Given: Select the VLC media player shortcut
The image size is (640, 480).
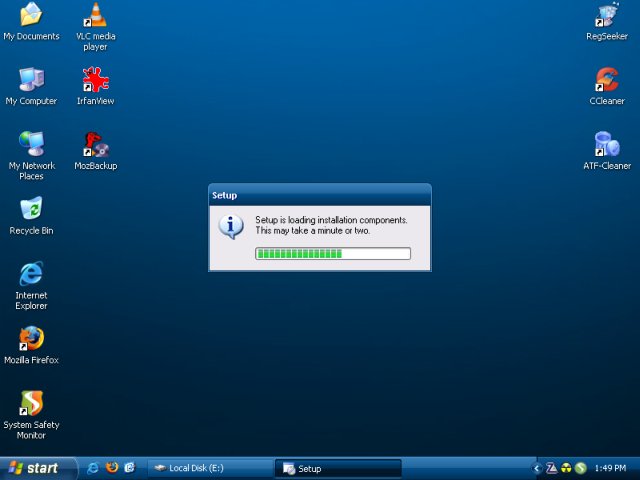Looking at the screenshot, I should click(x=95, y=15).
